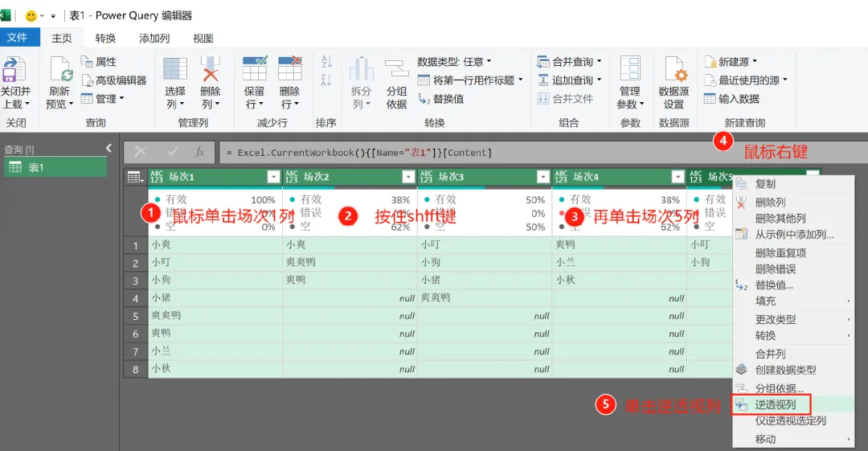Click 合并文件 in the ribbon

pos(565,99)
